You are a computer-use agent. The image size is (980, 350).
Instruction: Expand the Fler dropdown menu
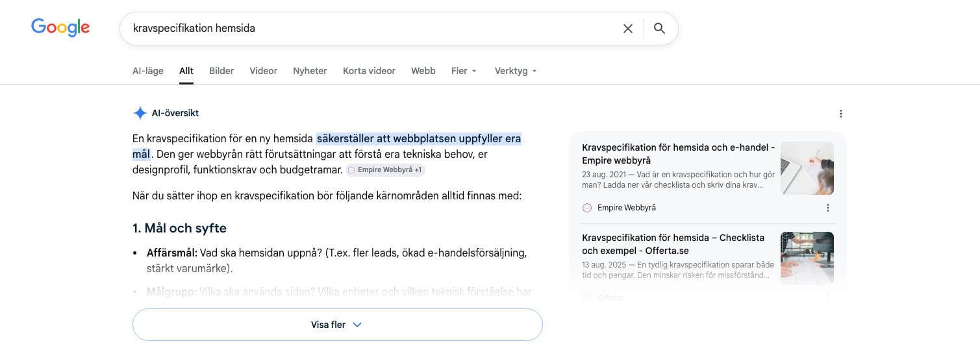464,71
